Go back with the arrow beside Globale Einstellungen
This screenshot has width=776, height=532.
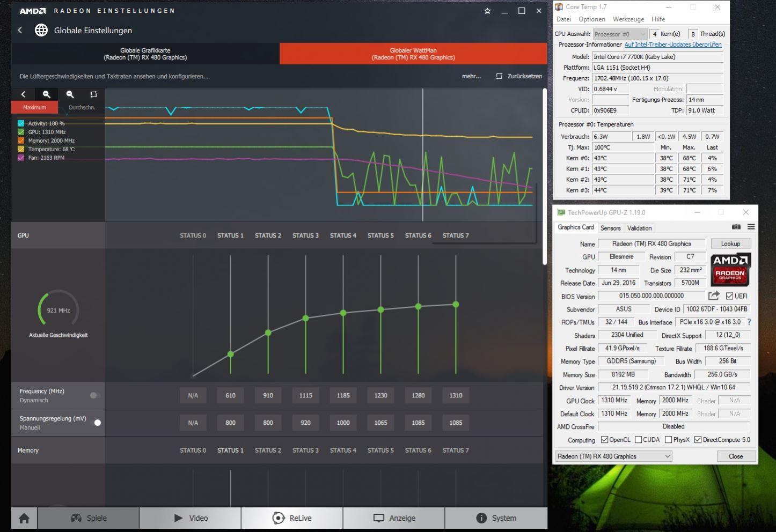coord(20,31)
